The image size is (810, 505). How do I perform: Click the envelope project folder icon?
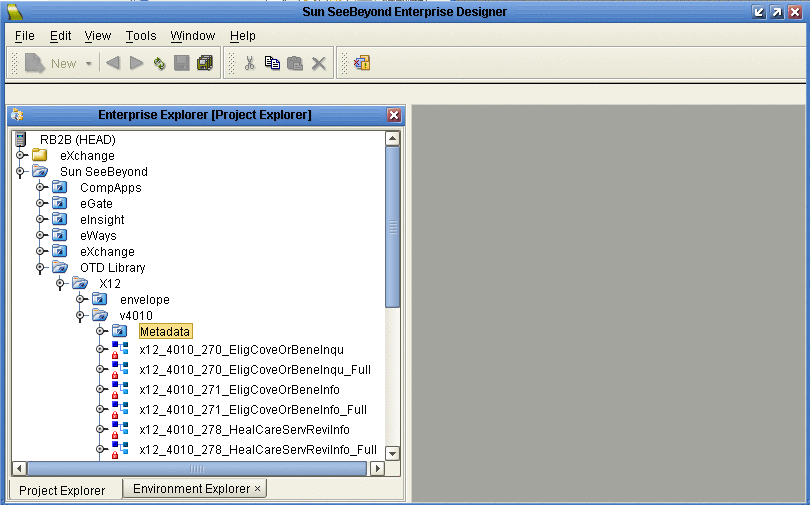100,299
